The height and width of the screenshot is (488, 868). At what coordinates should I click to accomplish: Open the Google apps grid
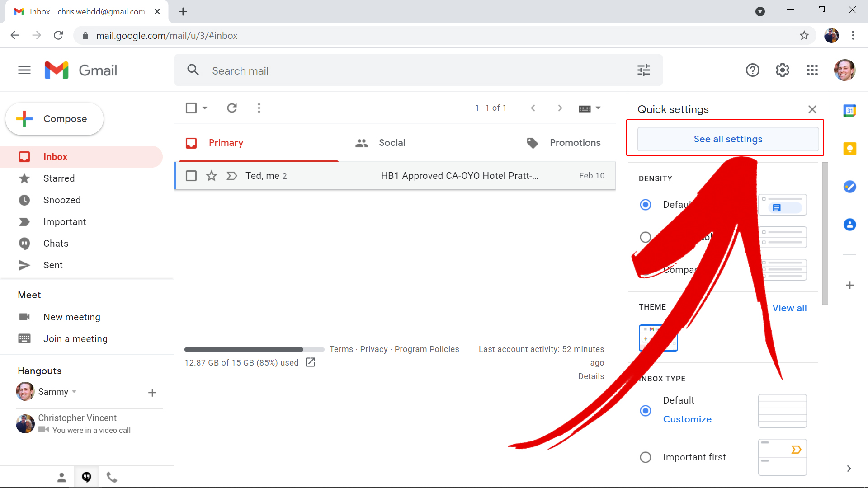click(812, 70)
